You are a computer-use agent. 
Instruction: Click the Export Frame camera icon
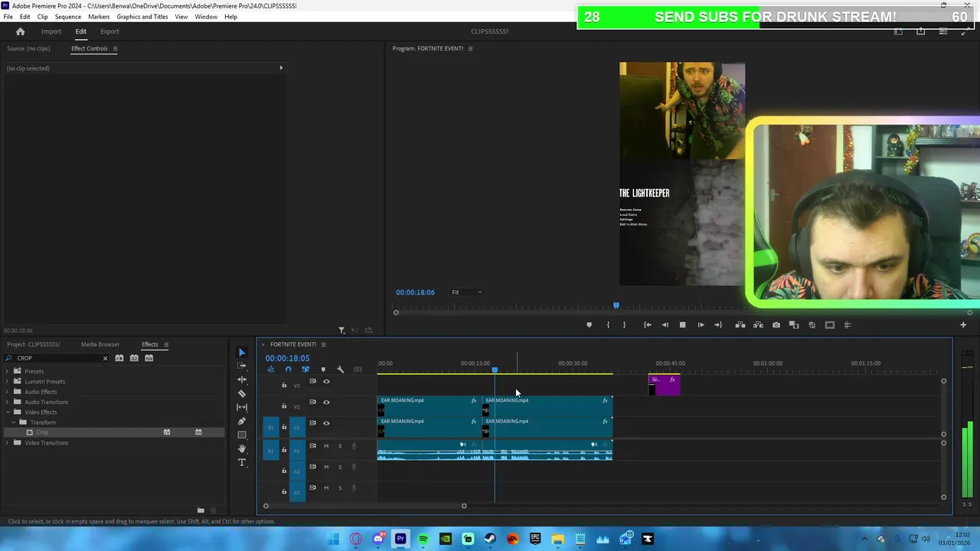click(x=776, y=324)
